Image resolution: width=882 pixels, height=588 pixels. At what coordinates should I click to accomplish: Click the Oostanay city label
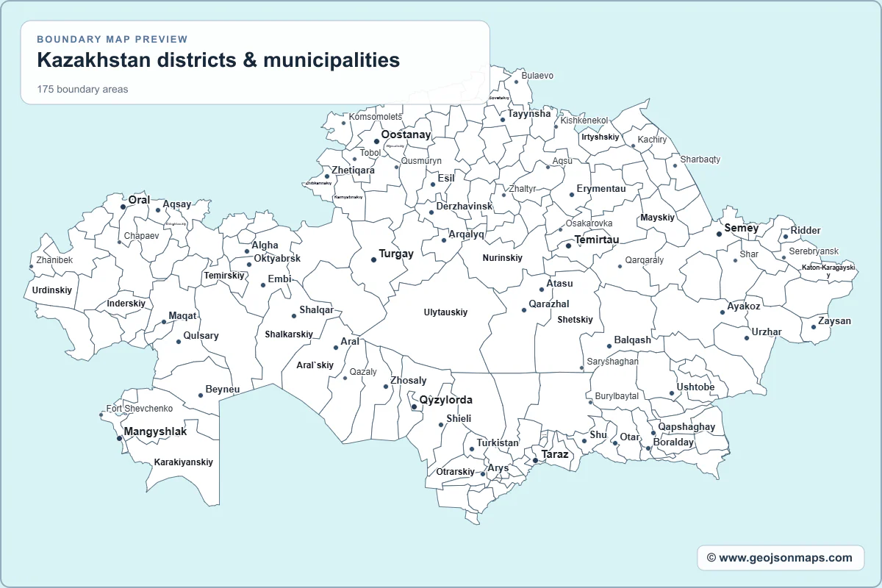406,135
